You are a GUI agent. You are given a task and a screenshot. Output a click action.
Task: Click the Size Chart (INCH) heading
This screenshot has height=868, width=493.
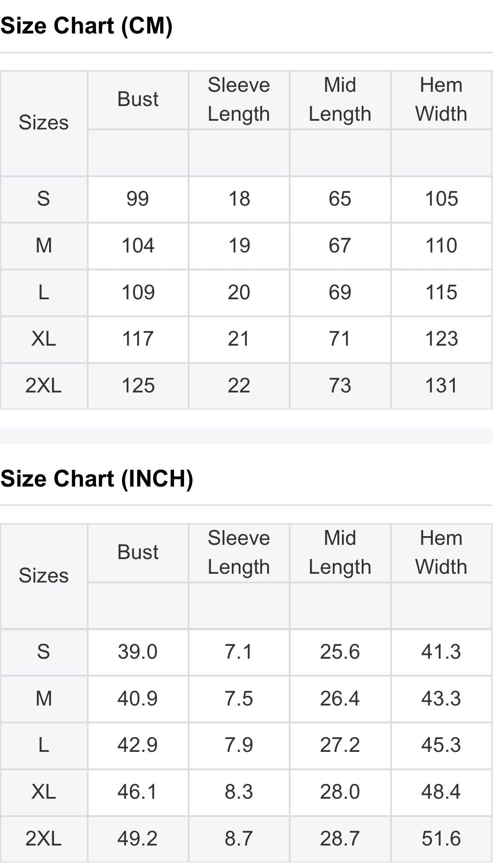pos(97,479)
